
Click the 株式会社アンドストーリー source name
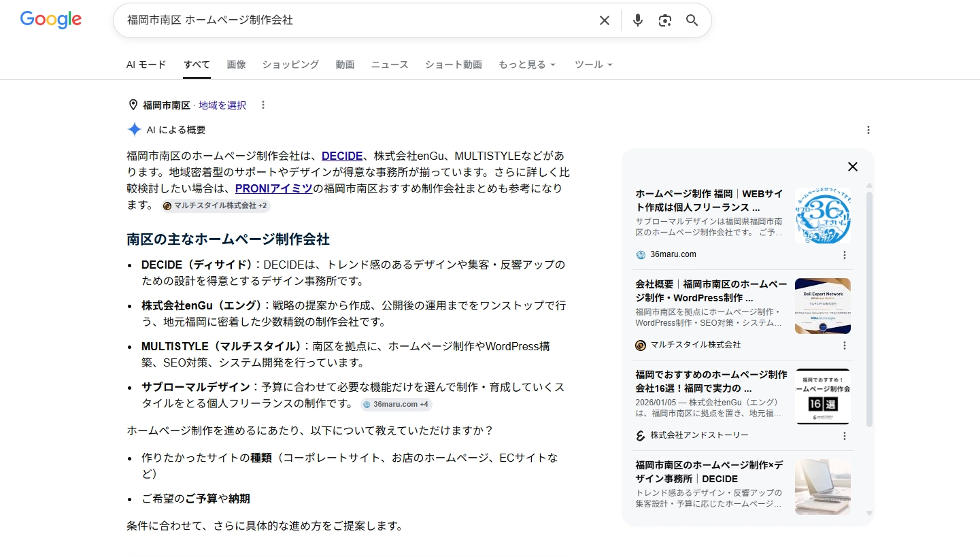[700, 435]
